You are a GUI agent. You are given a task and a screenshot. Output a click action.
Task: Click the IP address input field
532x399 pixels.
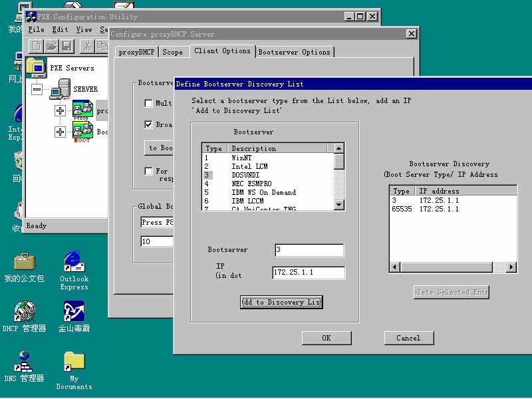pyautogui.click(x=309, y=273)
